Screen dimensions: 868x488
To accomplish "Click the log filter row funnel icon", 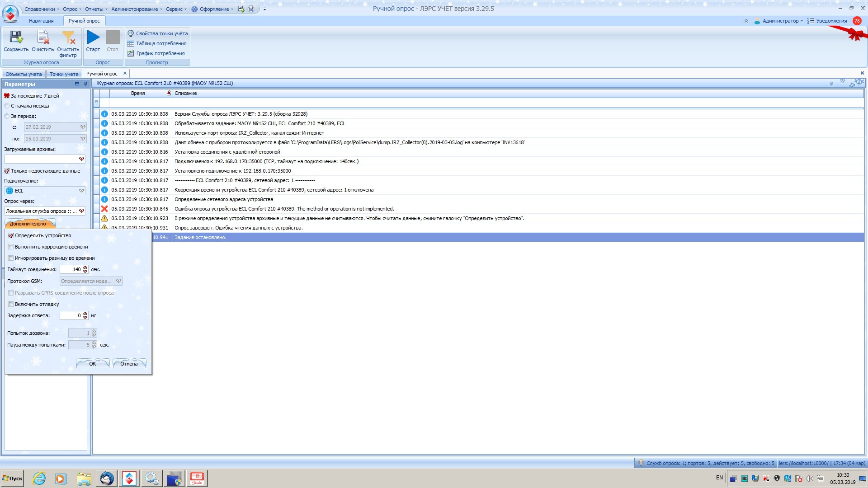I will coord(96,103).
